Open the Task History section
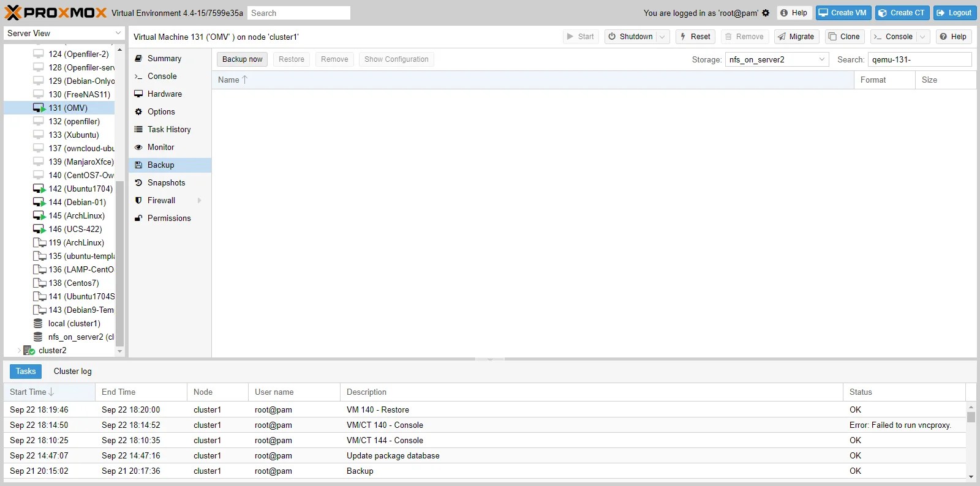Viewport: 980px width, 486px height. click(x=170, y=129)
